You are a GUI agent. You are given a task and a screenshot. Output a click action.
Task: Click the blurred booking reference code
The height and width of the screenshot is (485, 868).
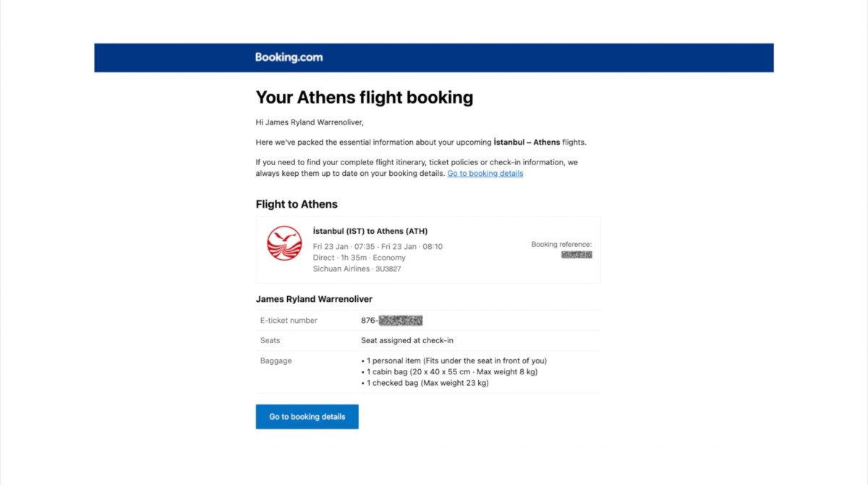point(576,255)
